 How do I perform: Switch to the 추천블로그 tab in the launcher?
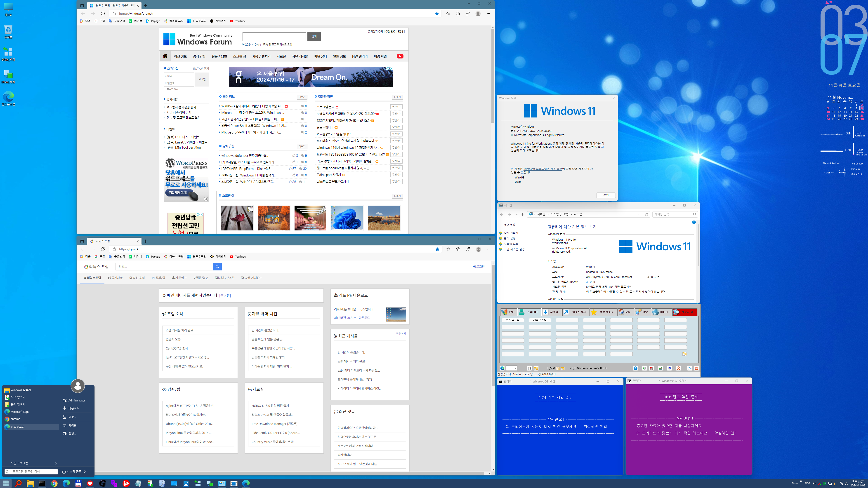tap(603, 312)
